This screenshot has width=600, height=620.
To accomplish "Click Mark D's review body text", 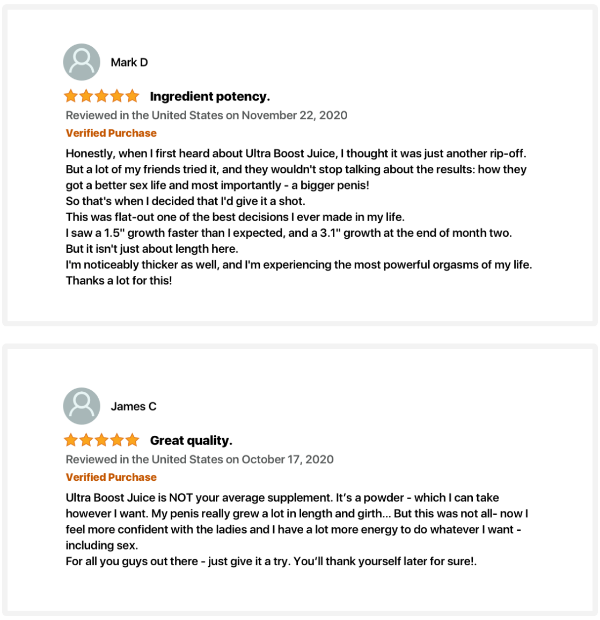I will 299,217.
